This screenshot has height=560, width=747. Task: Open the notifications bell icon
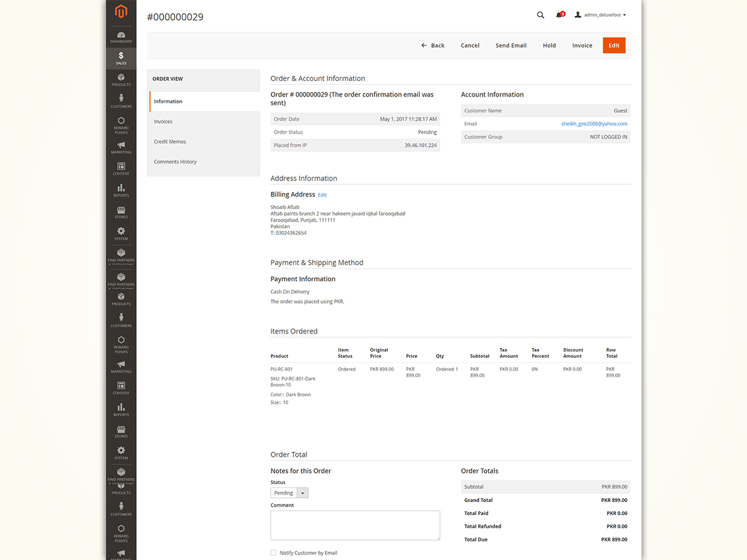click(559, 15)
